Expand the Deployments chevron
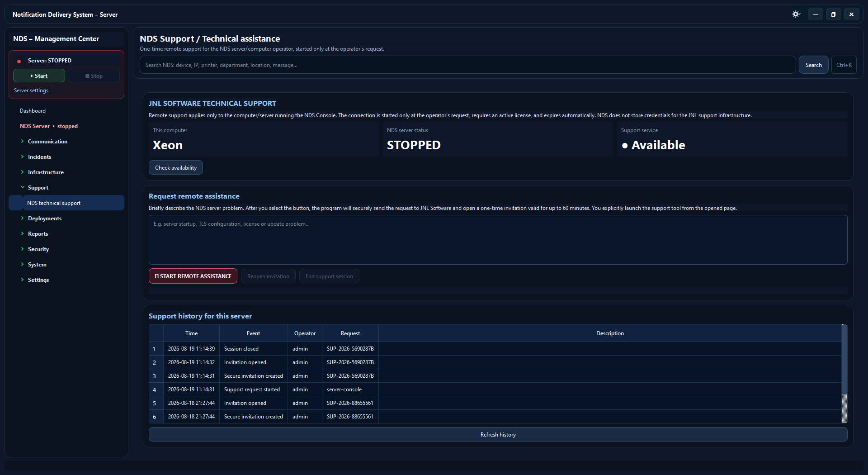This screenshot has width=868, height=475. 22,218
